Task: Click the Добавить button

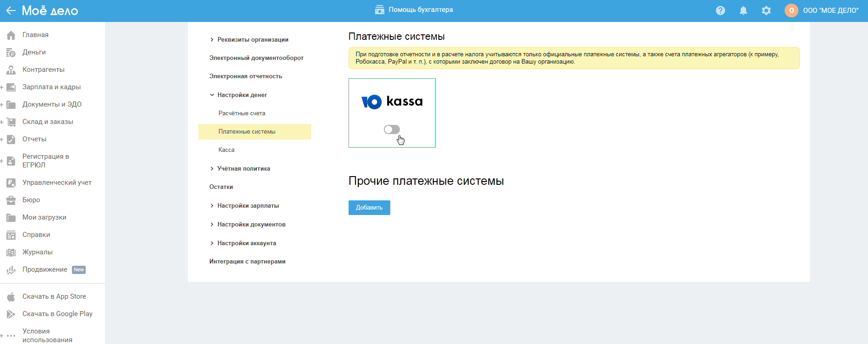Action: [369, 208]
